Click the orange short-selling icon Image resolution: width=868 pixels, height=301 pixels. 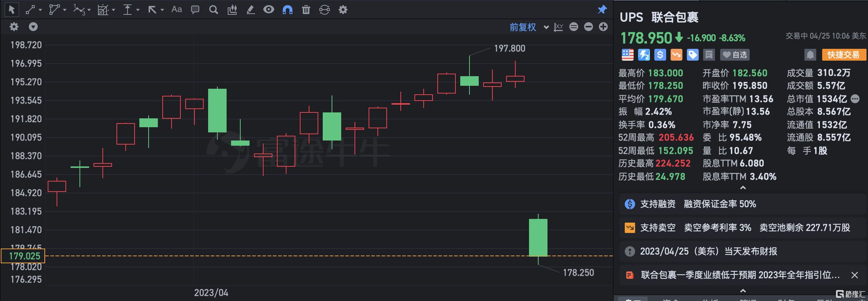(x=677, y=55)
